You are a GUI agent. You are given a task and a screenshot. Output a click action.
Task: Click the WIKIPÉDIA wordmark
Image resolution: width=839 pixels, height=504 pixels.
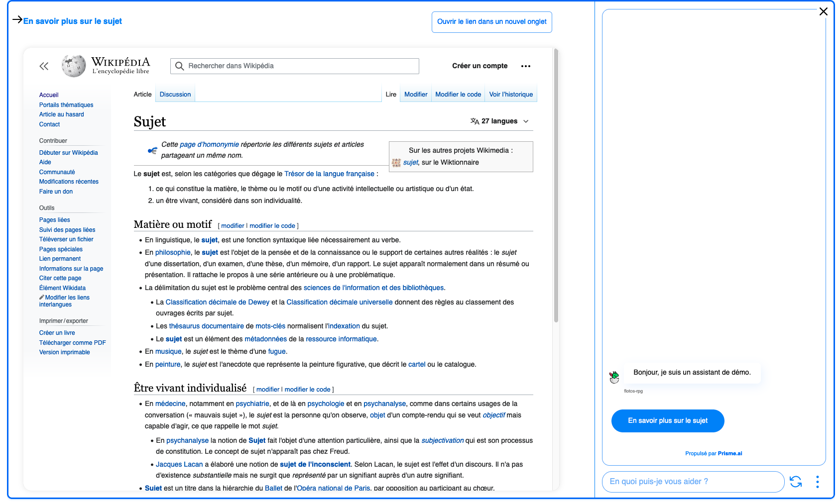point(120,62)
